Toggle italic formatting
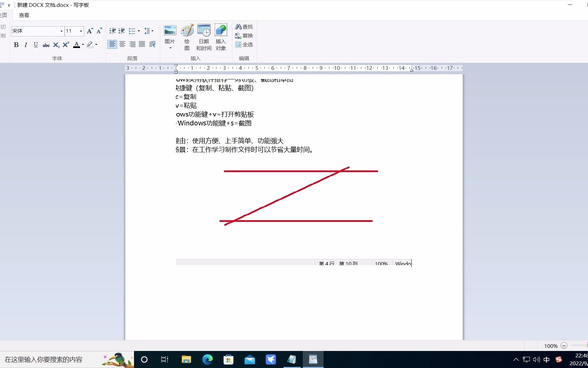 (26, 45)
